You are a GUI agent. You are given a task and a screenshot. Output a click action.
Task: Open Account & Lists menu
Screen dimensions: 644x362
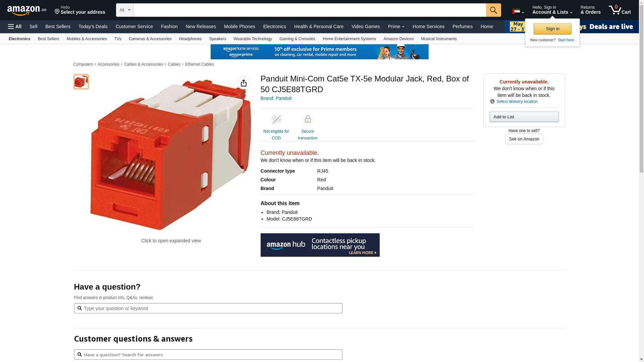(x=552, y=10)
